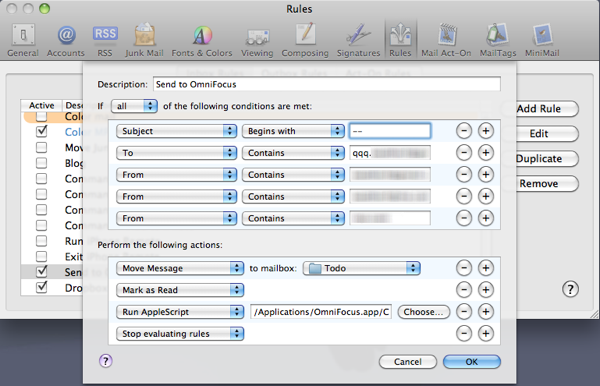Click the Remove rule button
Viewport: 600px width, 386px height.
coord(539,184)
